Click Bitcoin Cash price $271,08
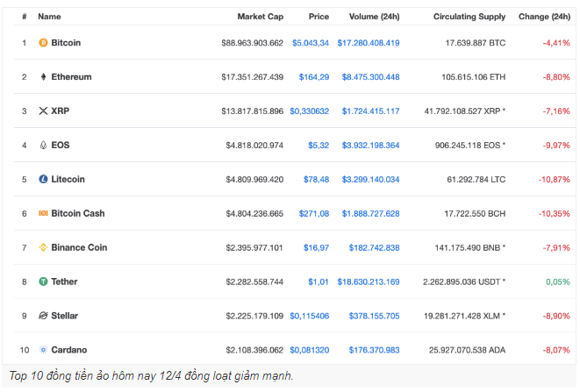The image size is (580, 392). [313, 213]
